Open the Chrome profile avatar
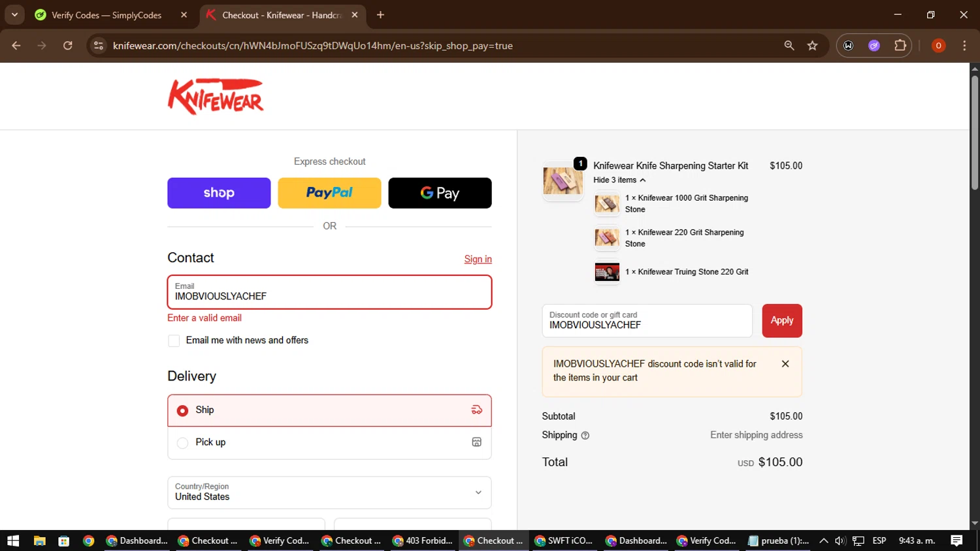The width and height of the screenshot is (980, 551). pyautogui.click(x=938, y=46)
